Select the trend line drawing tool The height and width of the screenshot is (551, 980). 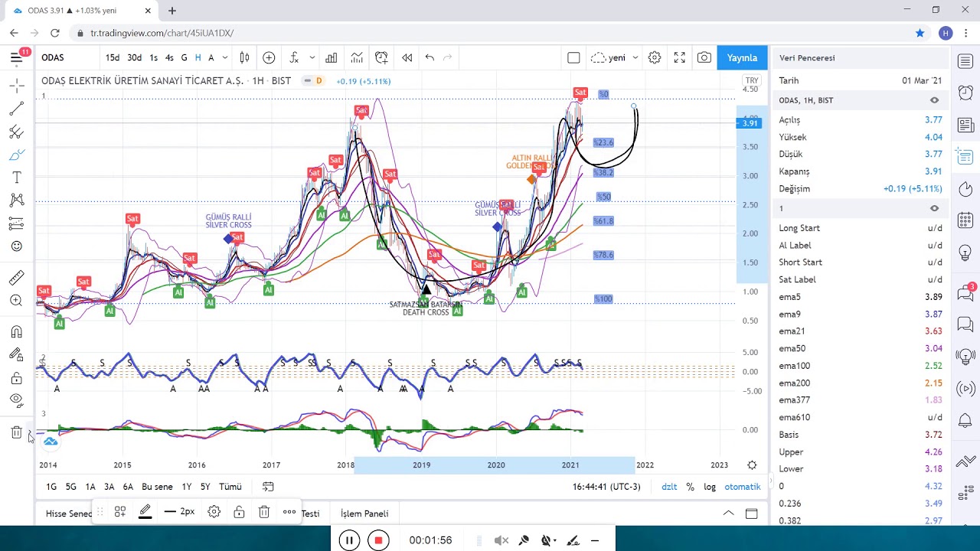click(17, 109)
